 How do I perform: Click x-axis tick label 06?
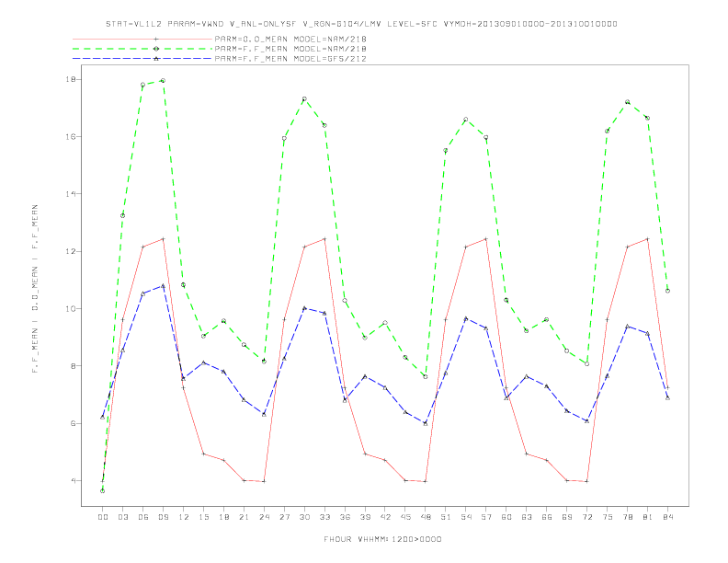(143, 517)
